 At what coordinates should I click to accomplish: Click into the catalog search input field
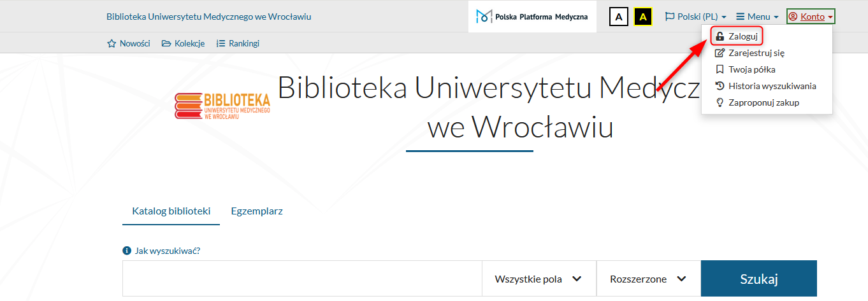[302, 279]
